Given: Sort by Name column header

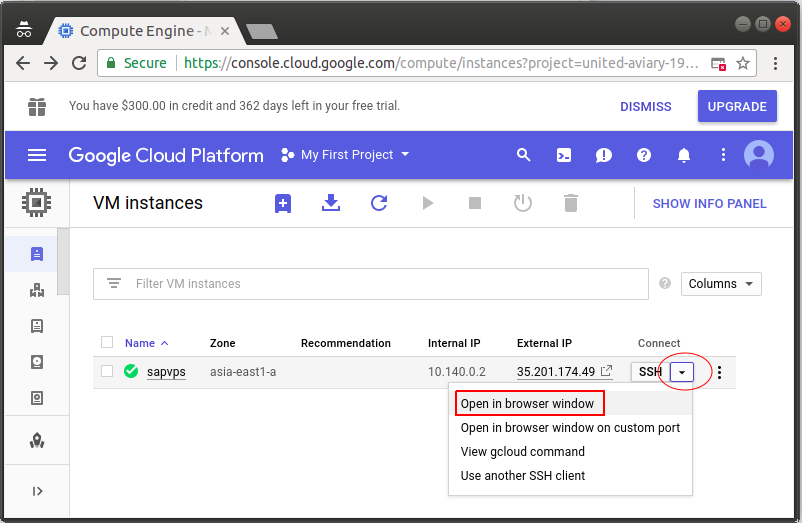Looking at the screenshot, I should (146, 343).
